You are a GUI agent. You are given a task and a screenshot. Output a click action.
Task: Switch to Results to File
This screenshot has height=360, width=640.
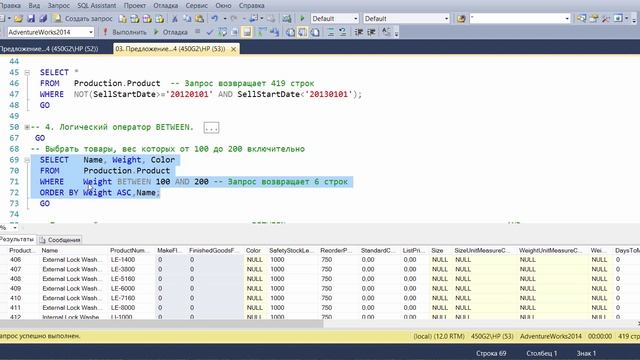click(315, 32)
